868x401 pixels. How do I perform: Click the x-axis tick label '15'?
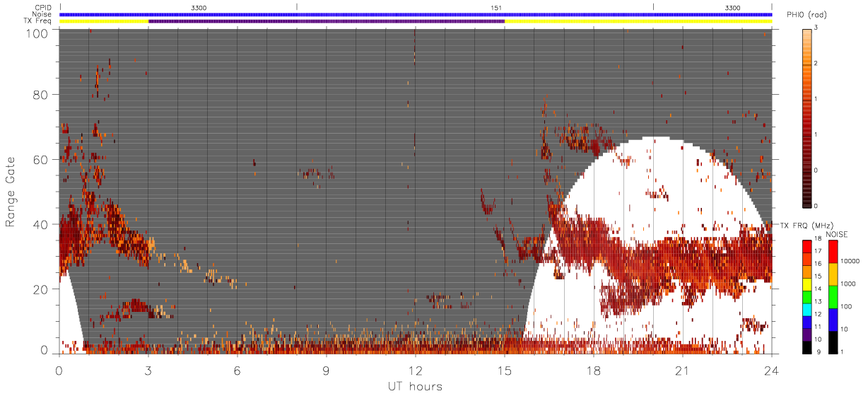(x=505, y=370)
